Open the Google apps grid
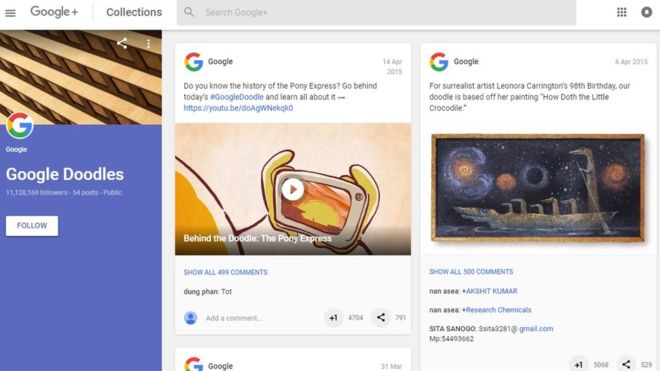 (x=622, y=12)
